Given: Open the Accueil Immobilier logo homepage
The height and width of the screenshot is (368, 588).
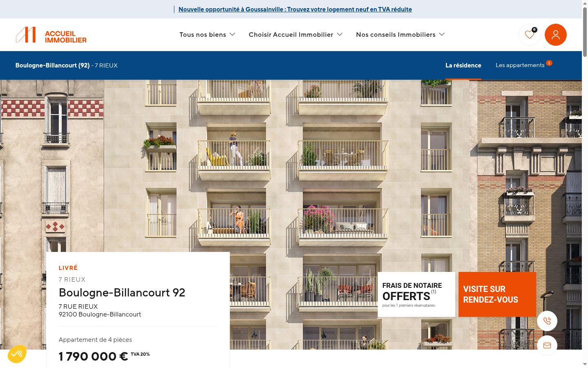Looking at the screenshot, I should pyautogui.click(x=51, y=35).
